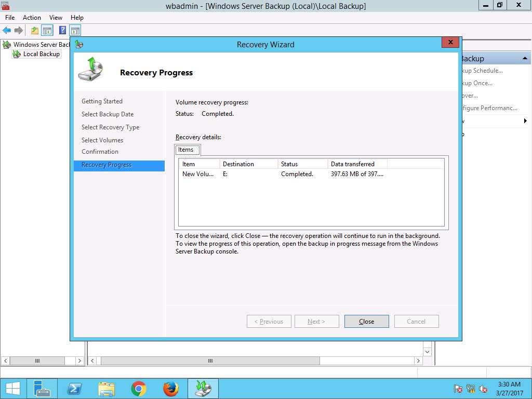Screen dimensions: 532x399
Task: Click Backup Once... action link
Action: pyautogui.click(x=477, y=83)
